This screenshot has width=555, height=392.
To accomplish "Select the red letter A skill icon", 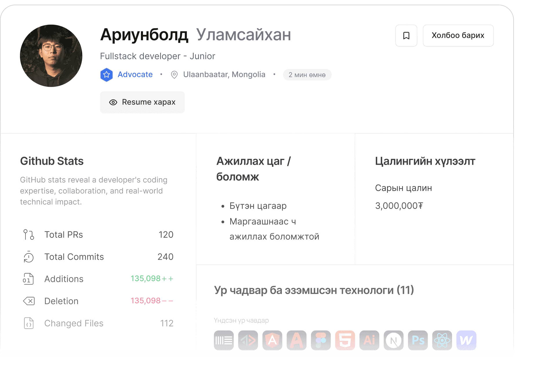I will (x=297, y=340).
